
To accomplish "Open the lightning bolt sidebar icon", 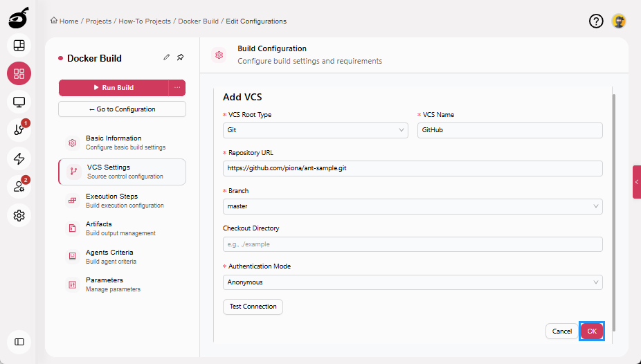I will click(x=19, y=158).
